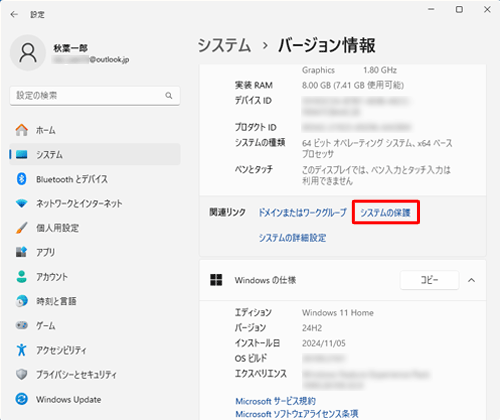Open Microsoft ソフトウェアライセンス条項 link
Image resolution: width=500 pixels, height=420 pixels.
click(x=297, y=414)
